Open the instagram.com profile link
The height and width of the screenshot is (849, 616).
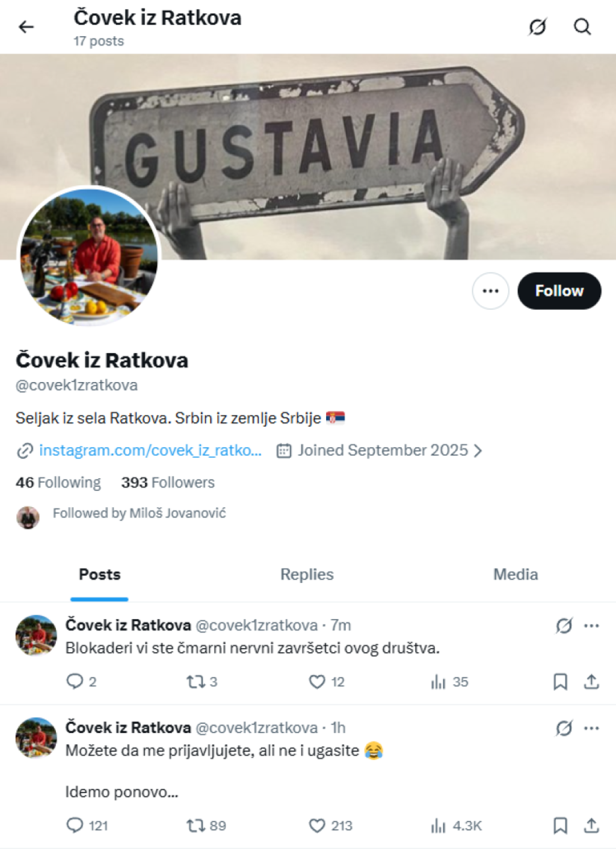(150, 451)
